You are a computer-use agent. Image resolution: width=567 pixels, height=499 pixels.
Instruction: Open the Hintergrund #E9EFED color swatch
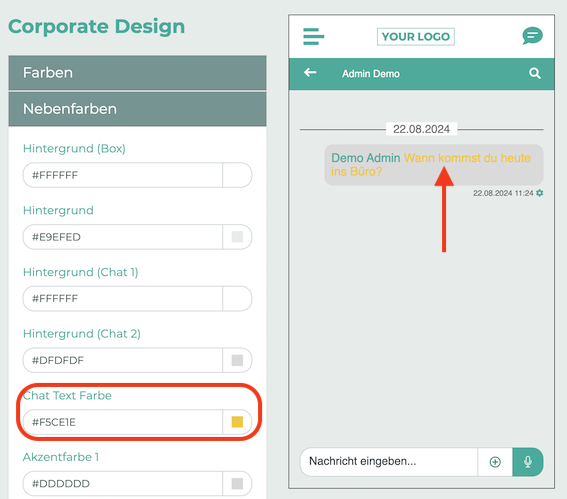pyautogui.click(x=237, y=237)
